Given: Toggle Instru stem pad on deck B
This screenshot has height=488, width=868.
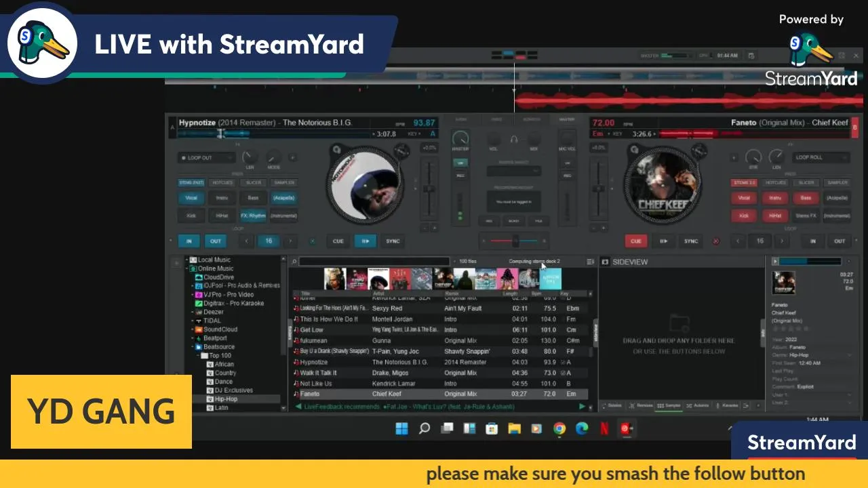Looking at the screenshot, I should [x=775, y=198].
